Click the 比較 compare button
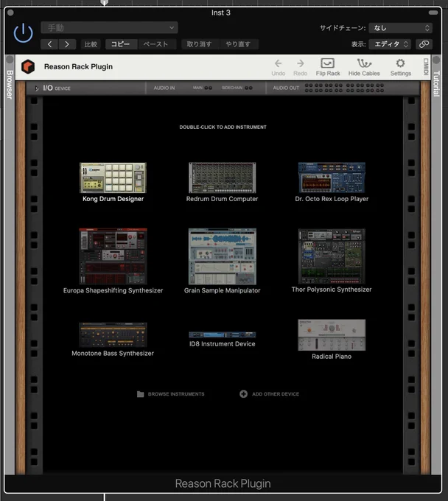This screenshot has width=448, height=501. coord(91,44)
